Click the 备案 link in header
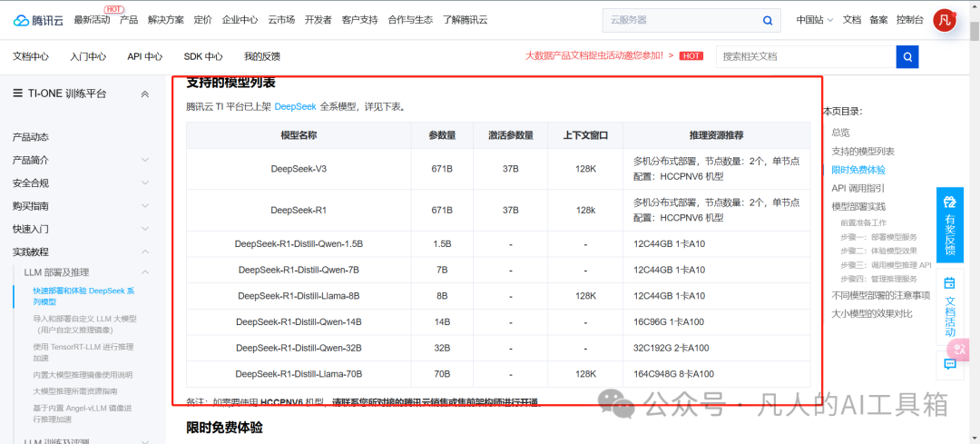The width and height of the screenshot is (980, 444). pyautogui.click(x=878, y=20)
